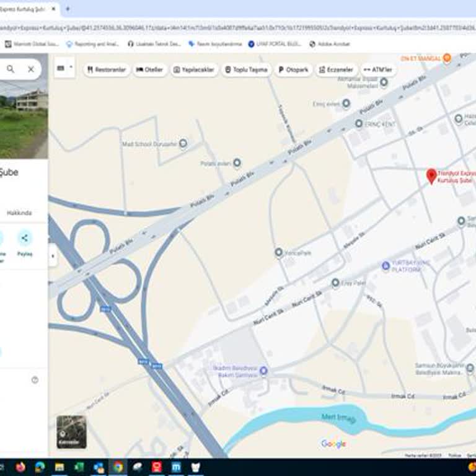Viewport: 476px width, 476px height.
Task: Open the Uzaktan Teknik Des... bookmark
Action: pos(154,44)
